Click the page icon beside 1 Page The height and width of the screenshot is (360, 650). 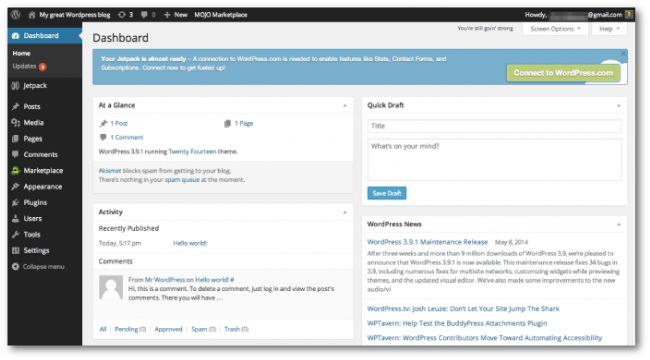tap(228, 124)
